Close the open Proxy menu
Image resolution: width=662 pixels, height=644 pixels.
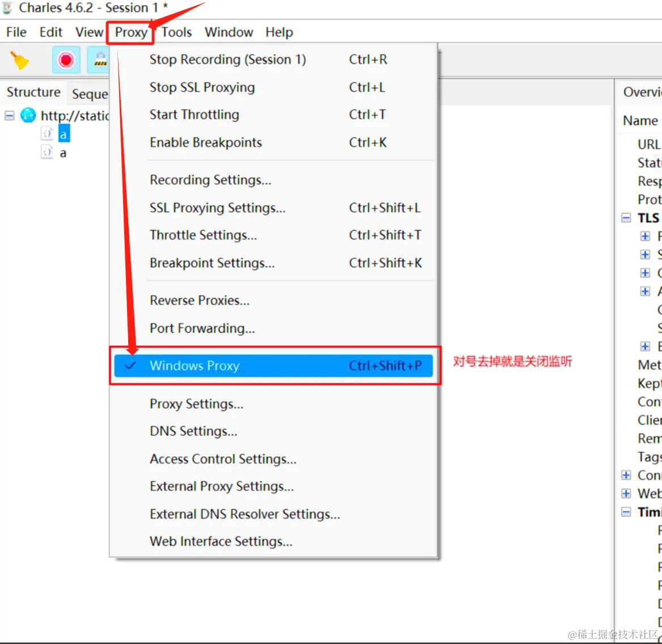(131, 32)
